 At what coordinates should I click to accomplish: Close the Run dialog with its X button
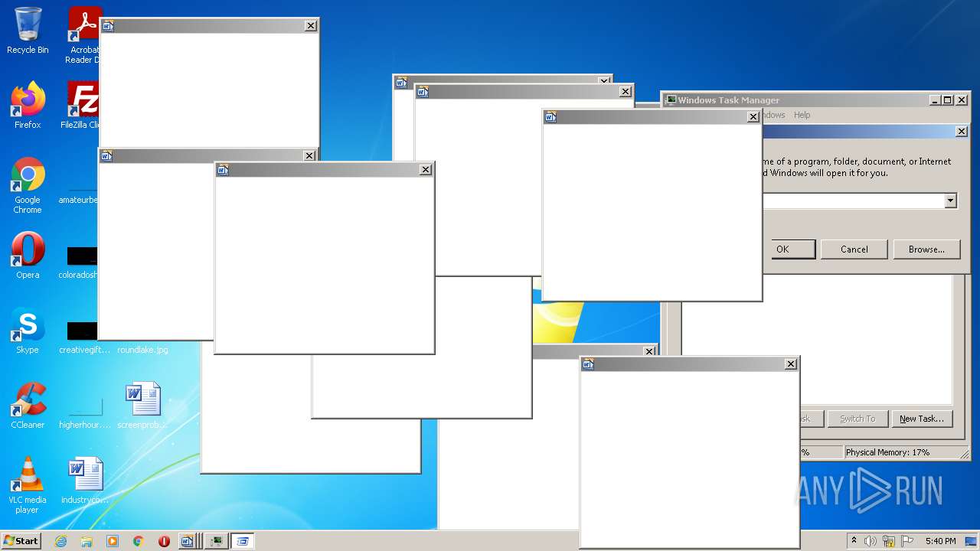(962, 132)
